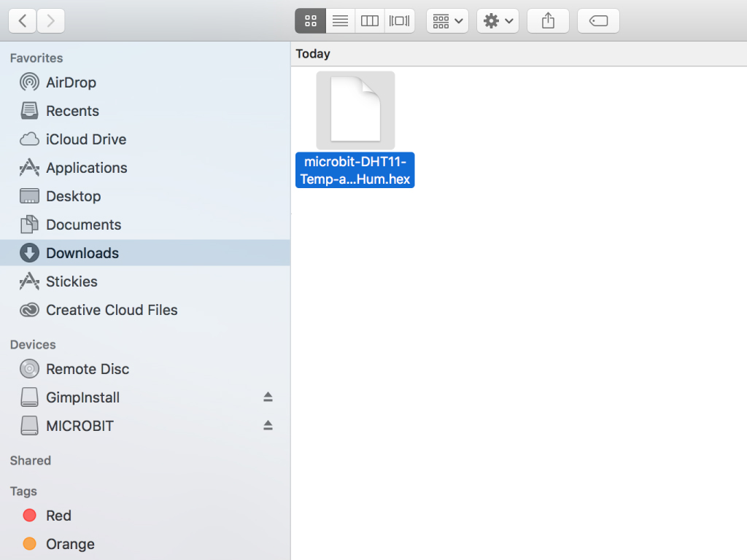
Task: Click the iCloud Drive cloud icon
Action: pos(29,139)
